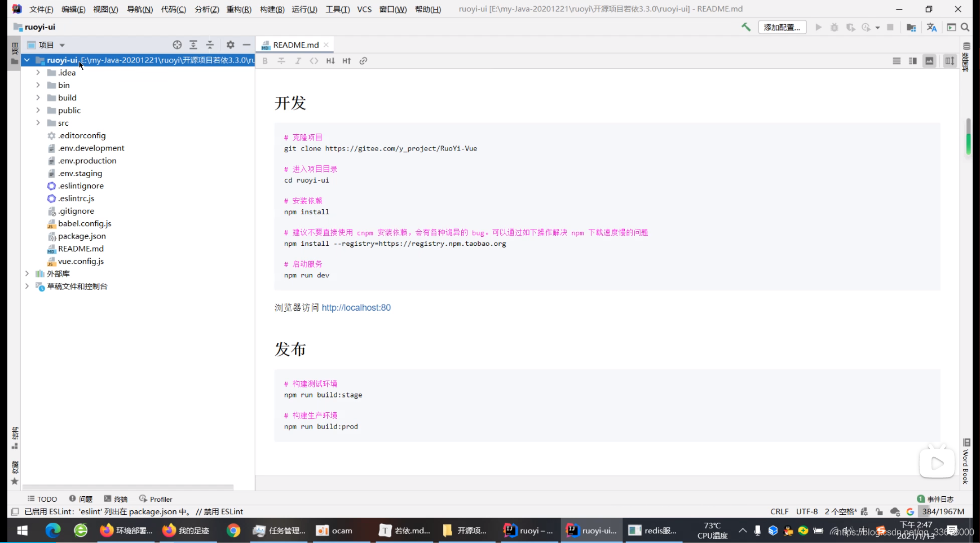Click the debug bug icon
980x543 pixels.
[x=835, y=27]
